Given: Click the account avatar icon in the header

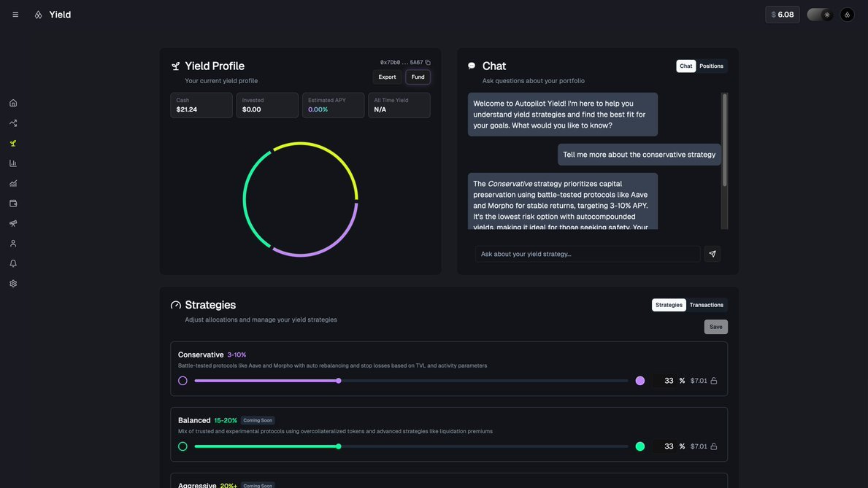Looking at the screenshot, I should pyautogui.click(x=847, y=15).
